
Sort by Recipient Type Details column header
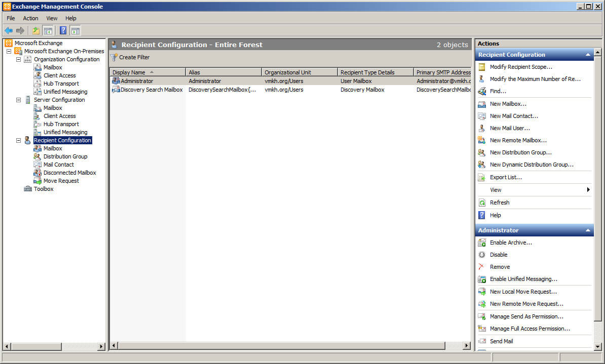pyautogui.click(x=376, y=72)
